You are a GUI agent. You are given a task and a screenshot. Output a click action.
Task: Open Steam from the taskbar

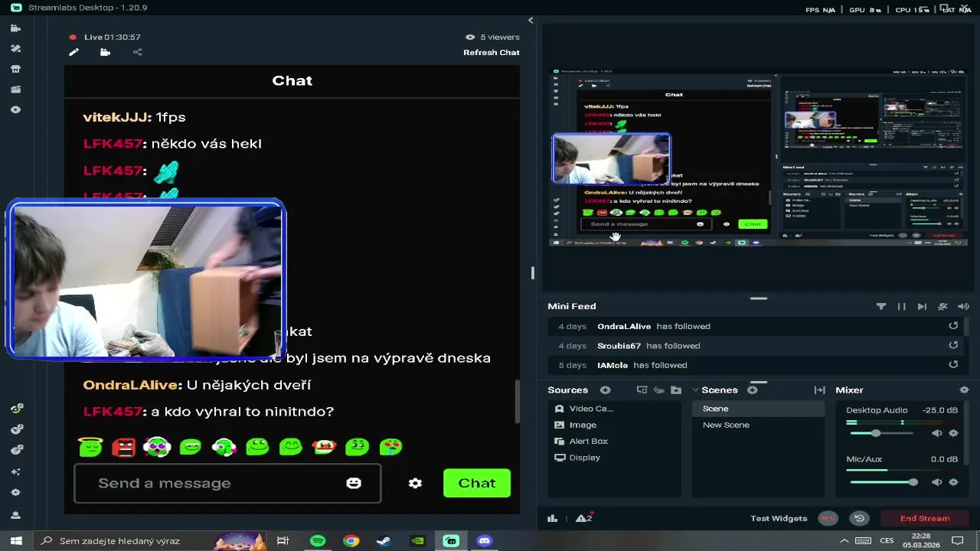384,540
